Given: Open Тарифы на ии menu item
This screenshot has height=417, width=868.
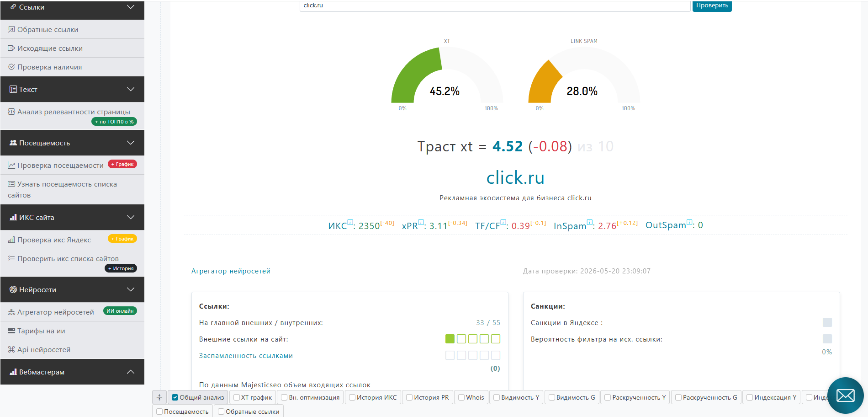Looking at the screenshot, I should (72, 331).
